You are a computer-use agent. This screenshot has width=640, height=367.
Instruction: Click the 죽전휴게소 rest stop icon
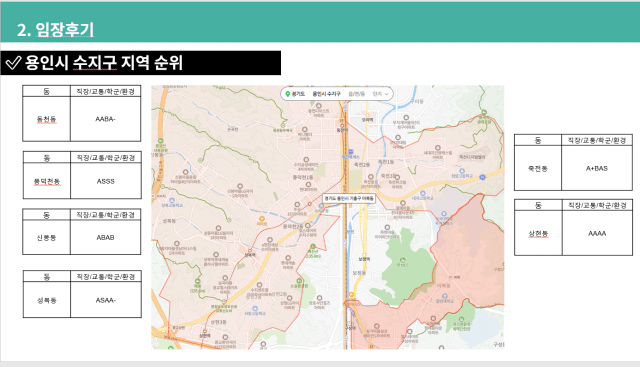tap(350, 152)
